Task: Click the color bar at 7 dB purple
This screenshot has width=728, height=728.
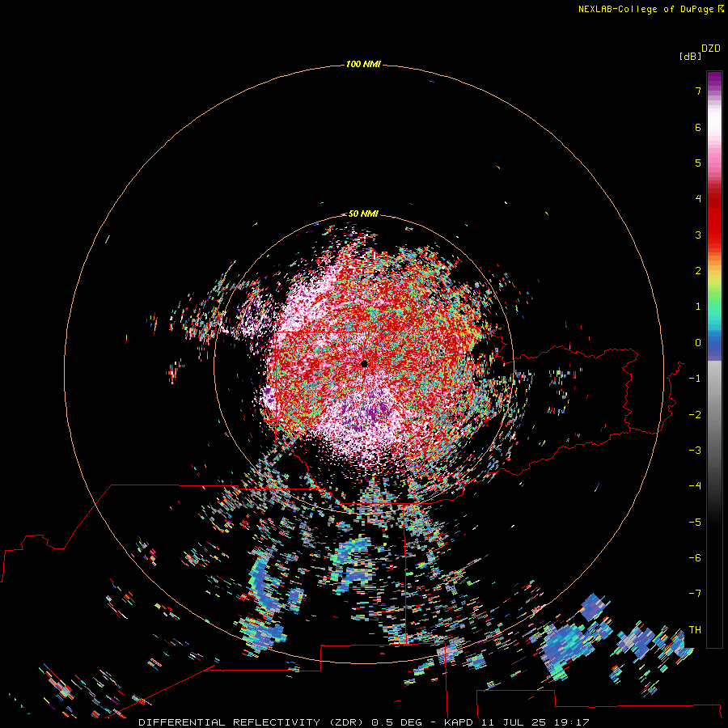Action: pos(714,91)
